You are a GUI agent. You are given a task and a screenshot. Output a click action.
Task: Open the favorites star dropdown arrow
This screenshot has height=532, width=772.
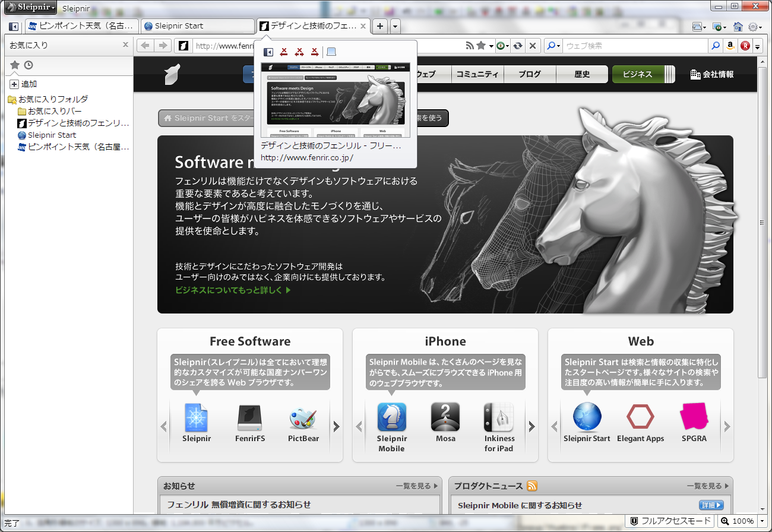pos(491,46)
